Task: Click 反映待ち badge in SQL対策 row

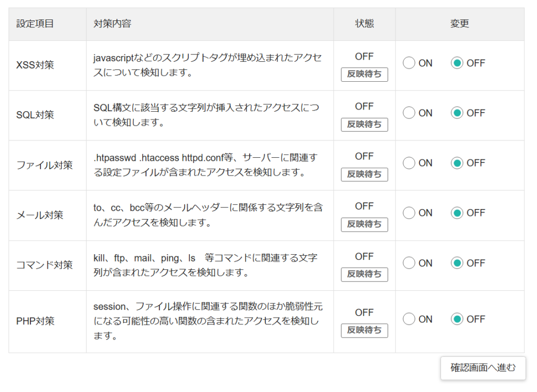Action: [364, 124]
